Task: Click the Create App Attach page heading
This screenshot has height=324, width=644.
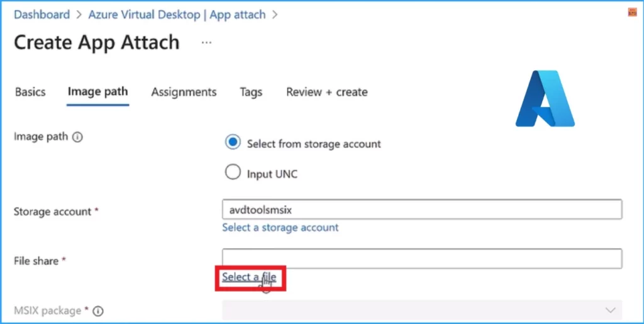Action: click(x=96, y=43)
